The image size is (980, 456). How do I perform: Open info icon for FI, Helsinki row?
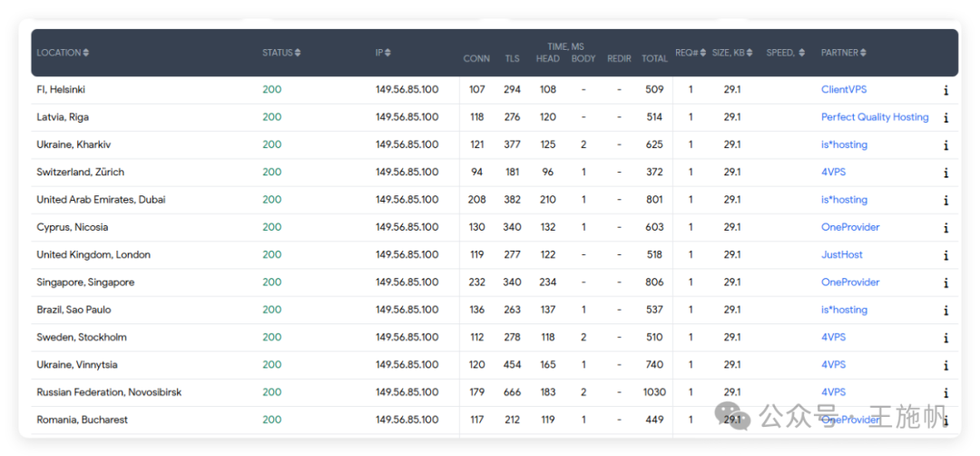[x=946, y=90]
